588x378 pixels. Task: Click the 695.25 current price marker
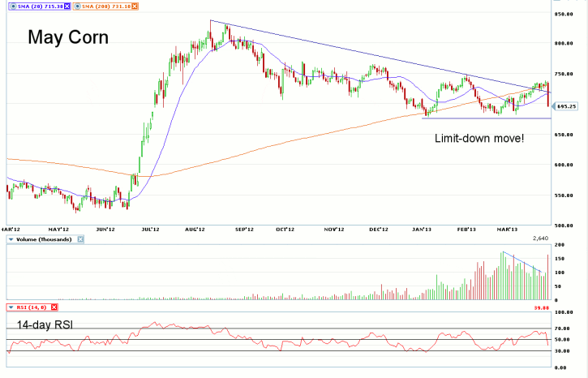[x=569, y=106]
